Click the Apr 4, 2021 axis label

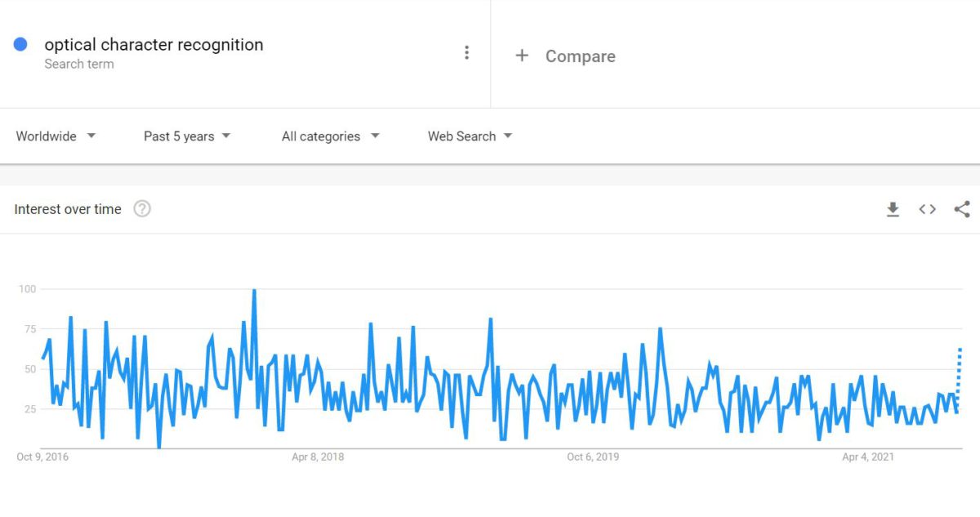click(867, 457)
